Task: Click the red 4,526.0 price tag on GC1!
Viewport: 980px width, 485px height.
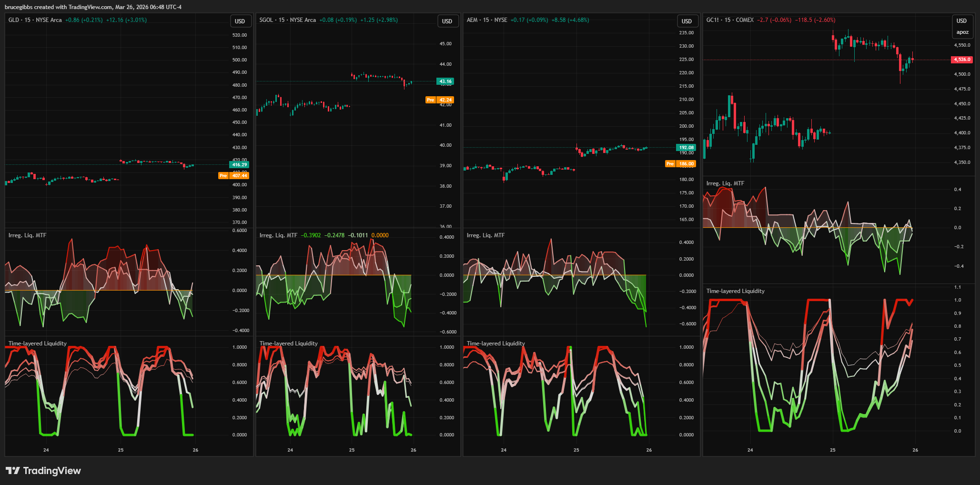Action: (x=962, y=60)
